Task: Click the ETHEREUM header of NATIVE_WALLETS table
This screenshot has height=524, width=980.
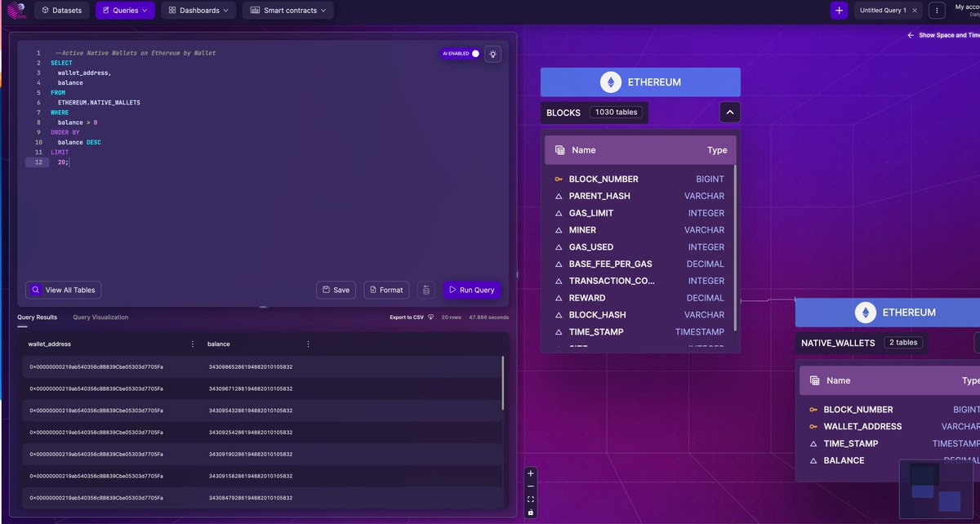Action: (x=888, y=313)
